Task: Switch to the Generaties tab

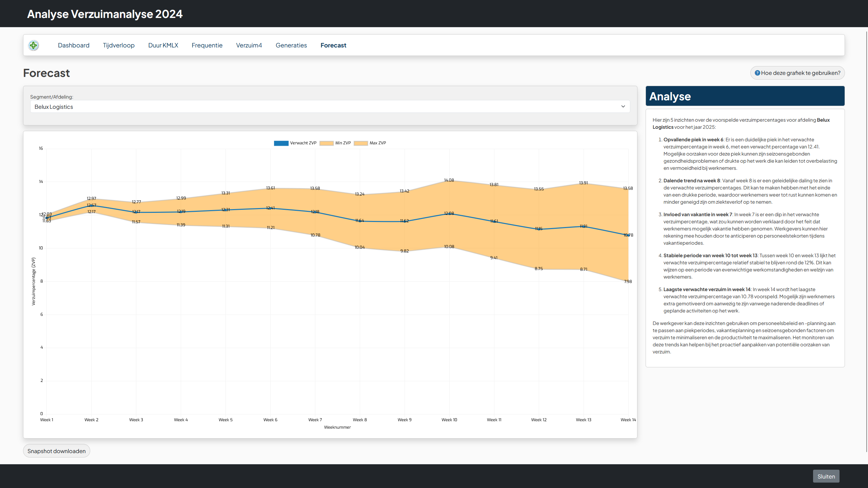Action: [291, 45]
